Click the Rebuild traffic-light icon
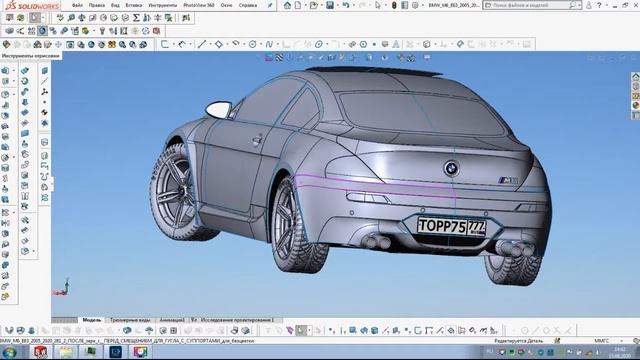640x360 pixels. 394,5
